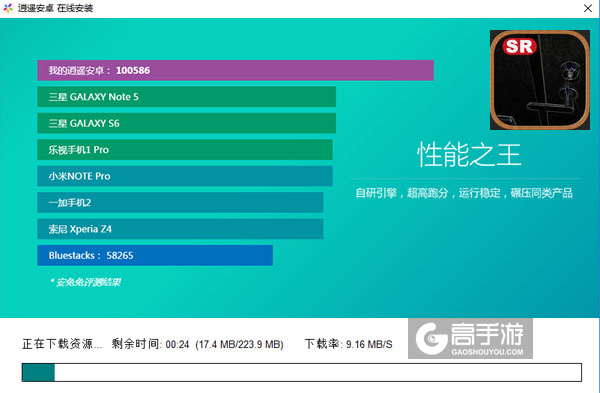Select the 三星 GALAXY S6 bar

[187, 123]
